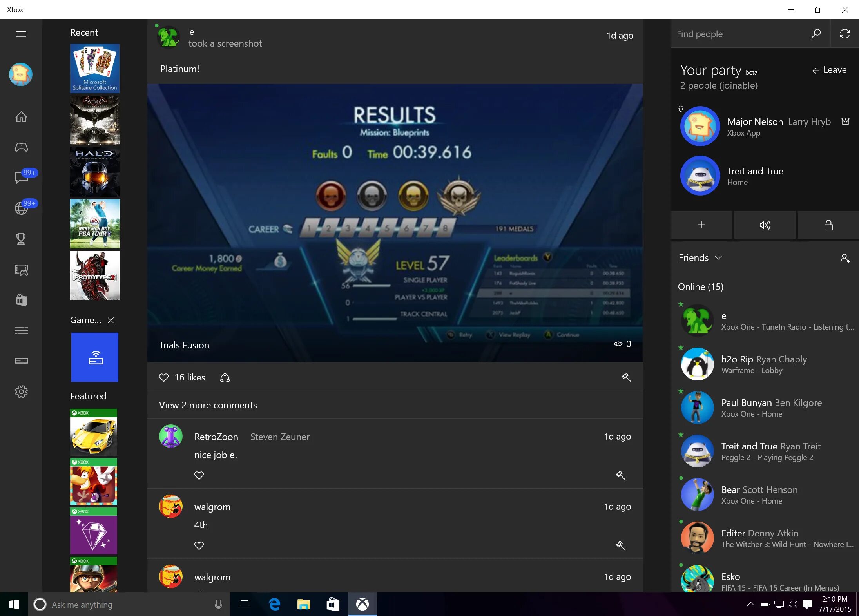
Task: Leave the party using the Leave button
Action: [829, 70]
